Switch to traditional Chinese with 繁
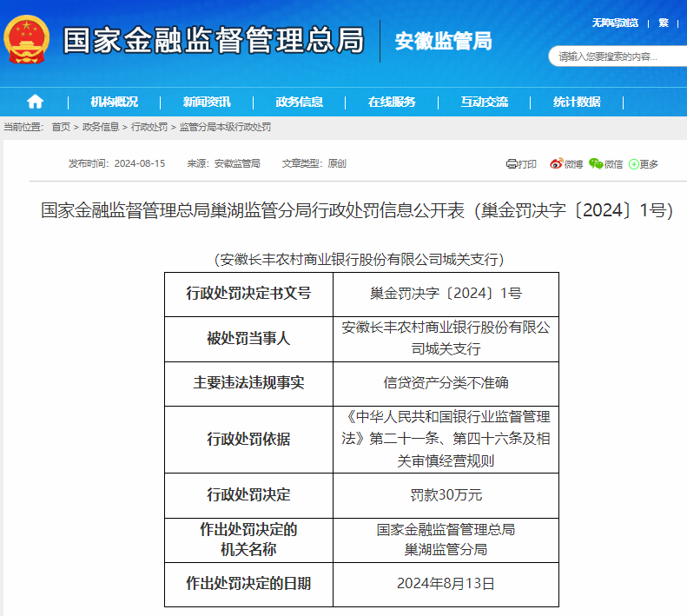687x616 pixels. pyautogui.click(x=664, y=23)
